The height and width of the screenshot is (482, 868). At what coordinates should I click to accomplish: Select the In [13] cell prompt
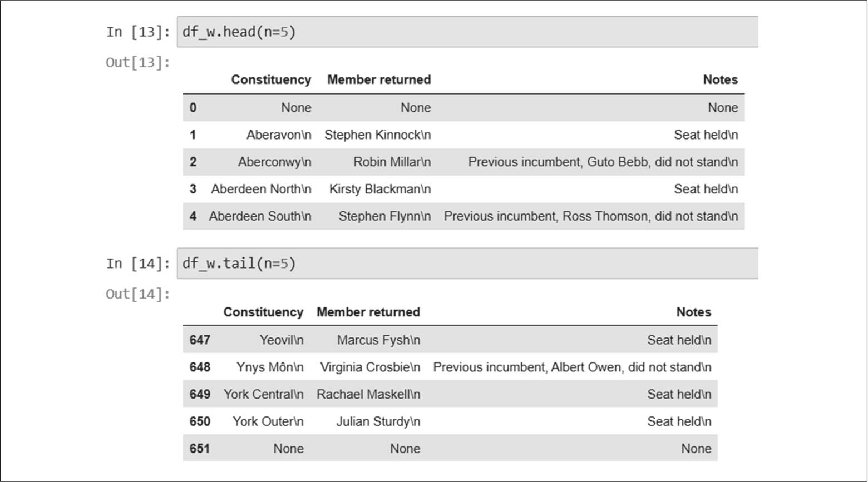[x=138, y=32]
